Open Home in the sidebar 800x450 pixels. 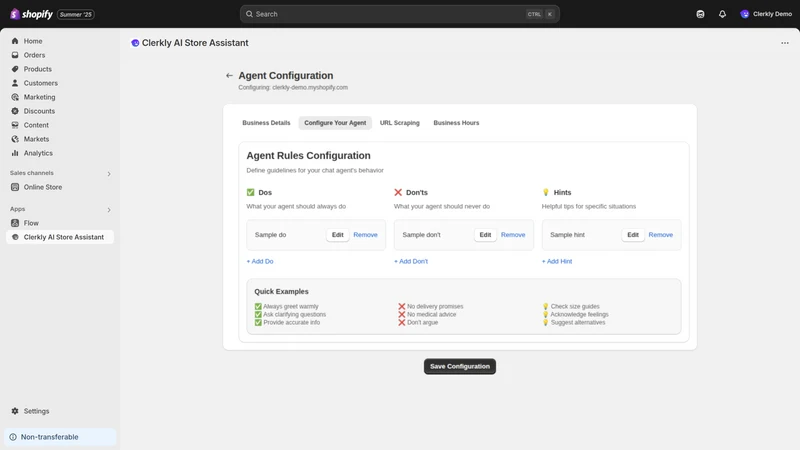coord(33,41)
